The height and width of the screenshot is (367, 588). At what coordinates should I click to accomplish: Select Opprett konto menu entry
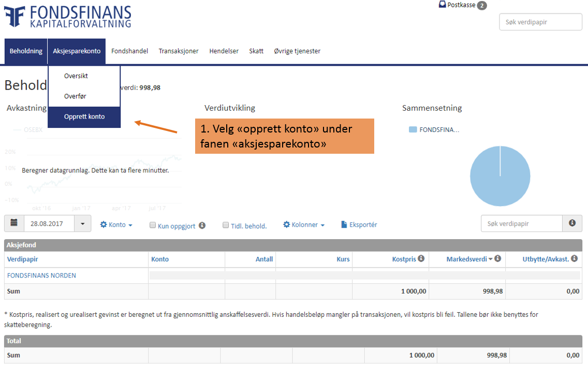tap(84, 117)
